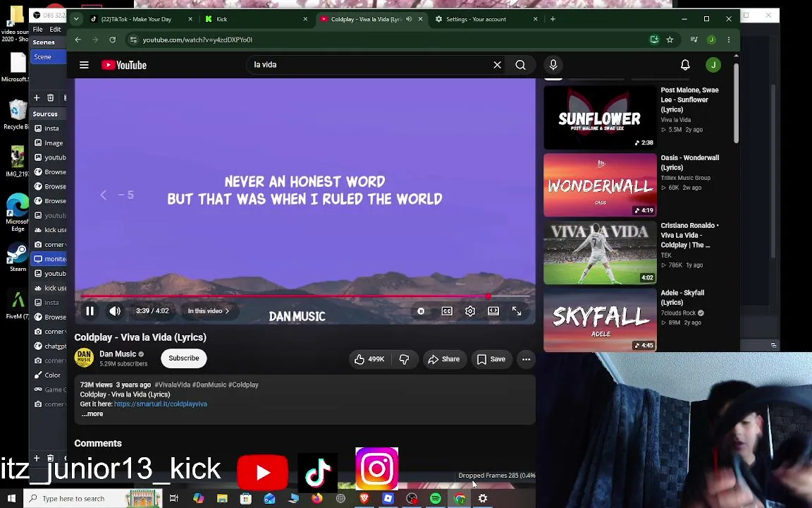
Task: Select the chatgpt source in OBS
Action: [50, 346]
